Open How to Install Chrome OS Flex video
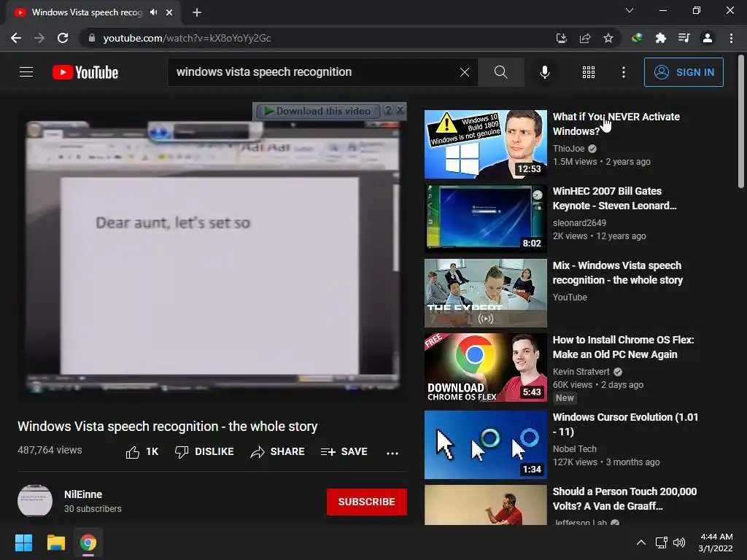 point(623,347)
